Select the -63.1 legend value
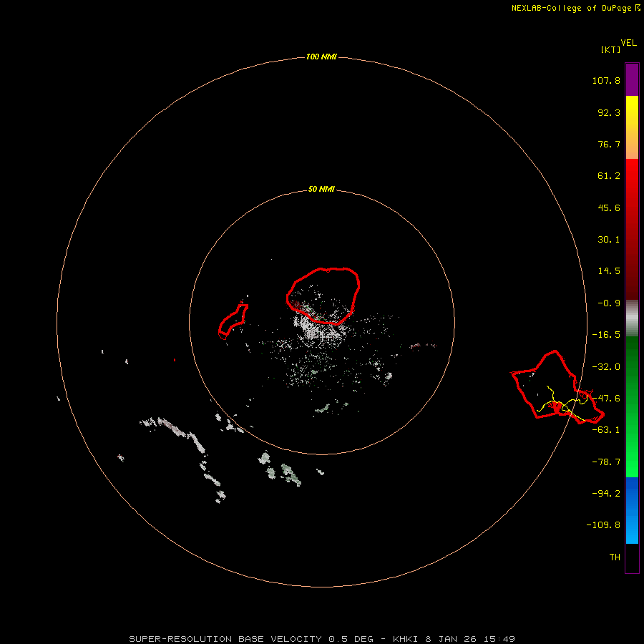 606,430
